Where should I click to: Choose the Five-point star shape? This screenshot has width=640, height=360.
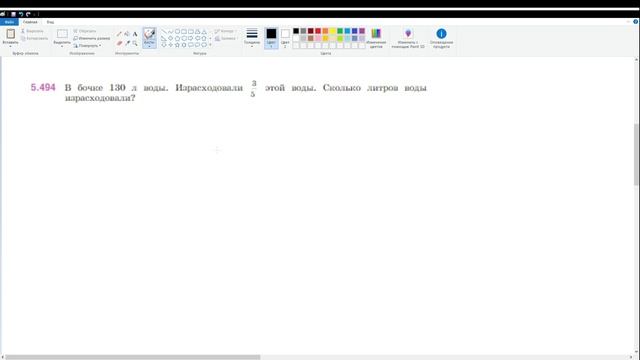177,45
